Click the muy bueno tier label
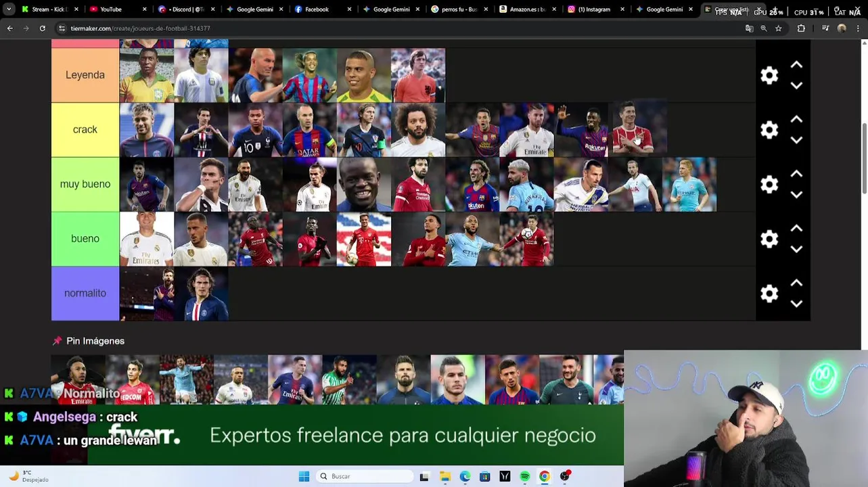 click(x=85, y=184)
